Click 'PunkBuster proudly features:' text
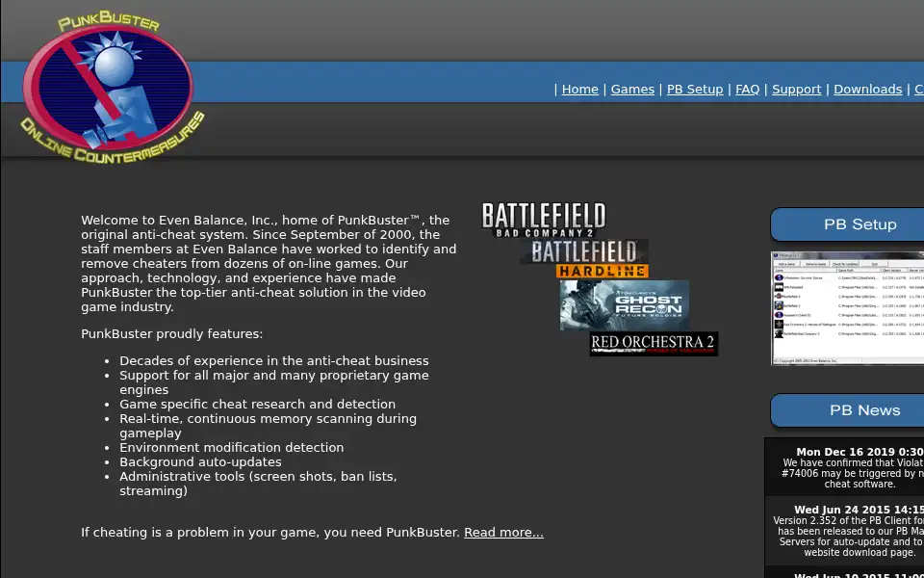 click(172, 334)
